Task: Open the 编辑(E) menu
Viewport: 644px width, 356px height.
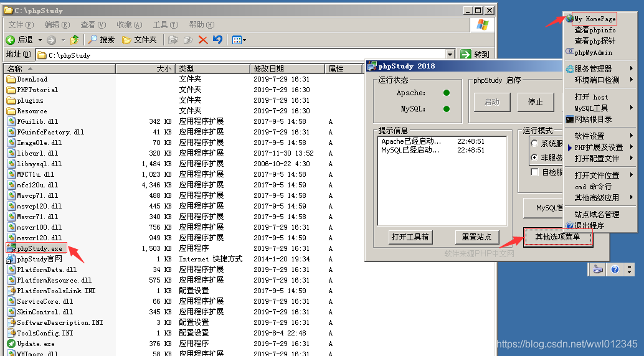Action: pos(57,25)
